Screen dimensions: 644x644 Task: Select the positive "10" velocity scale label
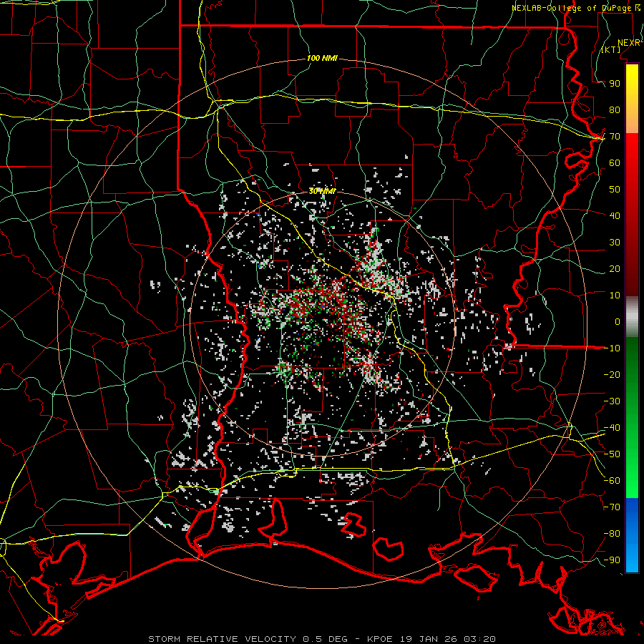(x=615, y=296)
